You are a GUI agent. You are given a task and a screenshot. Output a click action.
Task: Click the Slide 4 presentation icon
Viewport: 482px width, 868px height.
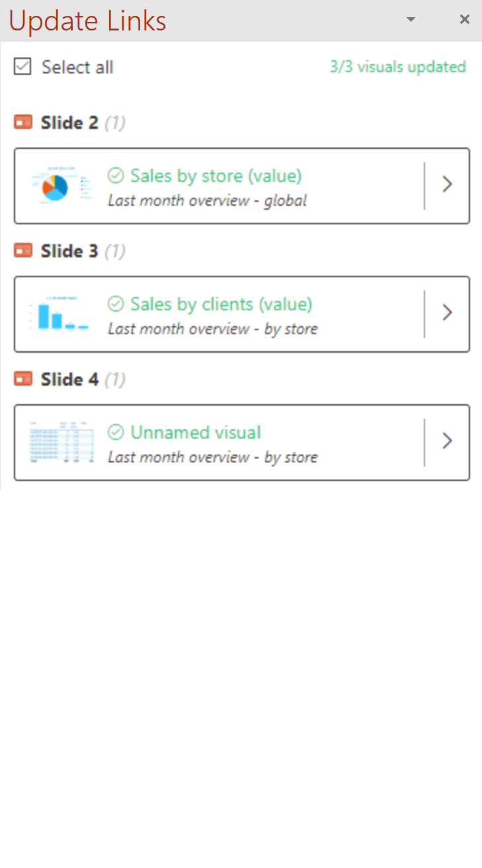point(23,379)
